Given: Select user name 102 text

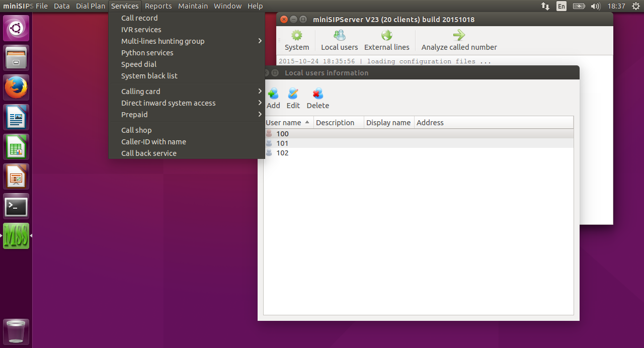Looking at the screenshot, I should pos(282,153).
